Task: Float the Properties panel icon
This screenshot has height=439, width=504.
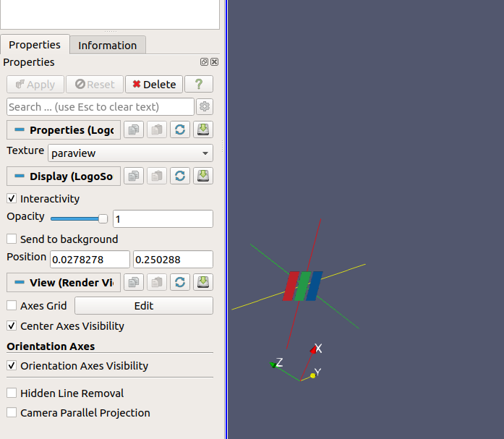Action: (x=204, y=62)
